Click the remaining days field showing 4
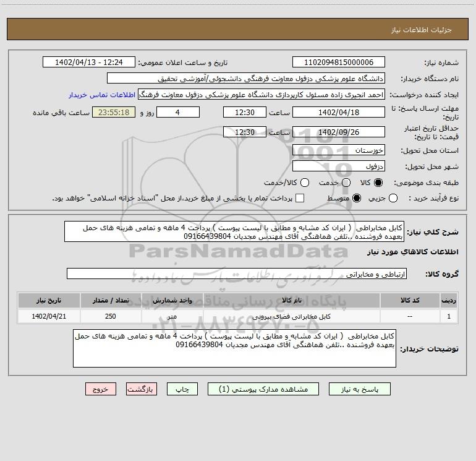Screen dimensions: 476x461 178,112
